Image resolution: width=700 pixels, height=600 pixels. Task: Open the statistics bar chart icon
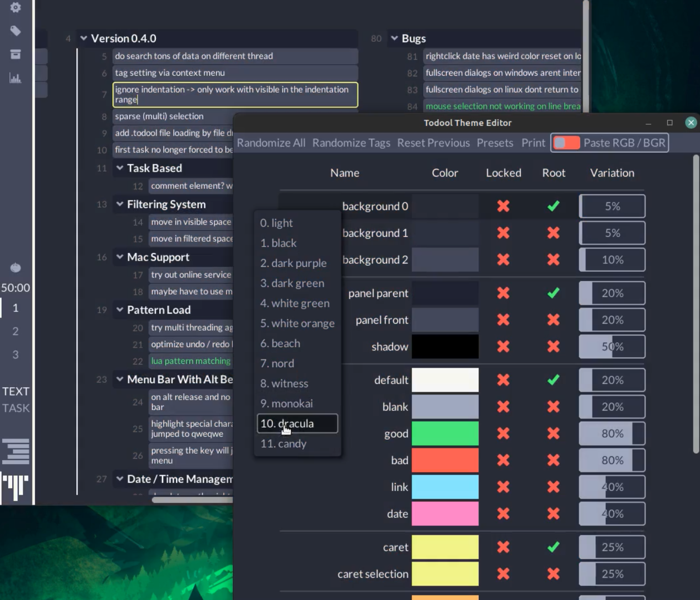(x=16, y=77)
